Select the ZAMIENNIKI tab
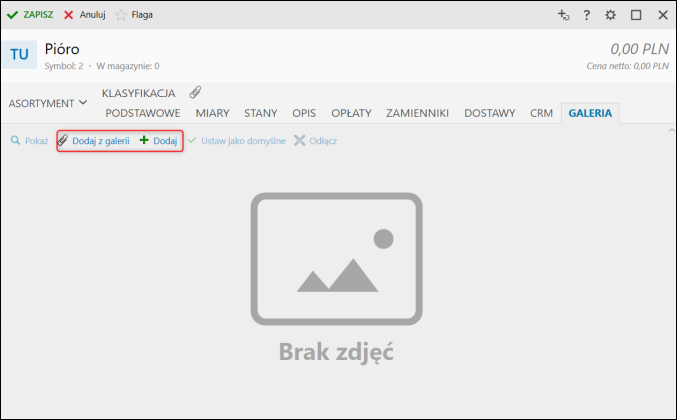This screenshot has width=677, height=420. click(x=418, y=113)
